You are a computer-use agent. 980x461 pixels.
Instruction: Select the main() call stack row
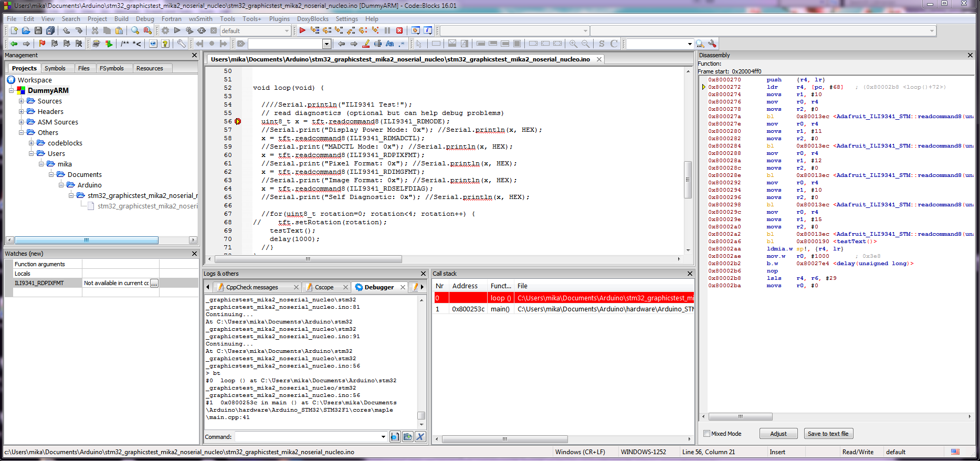(x=564, y=309)
